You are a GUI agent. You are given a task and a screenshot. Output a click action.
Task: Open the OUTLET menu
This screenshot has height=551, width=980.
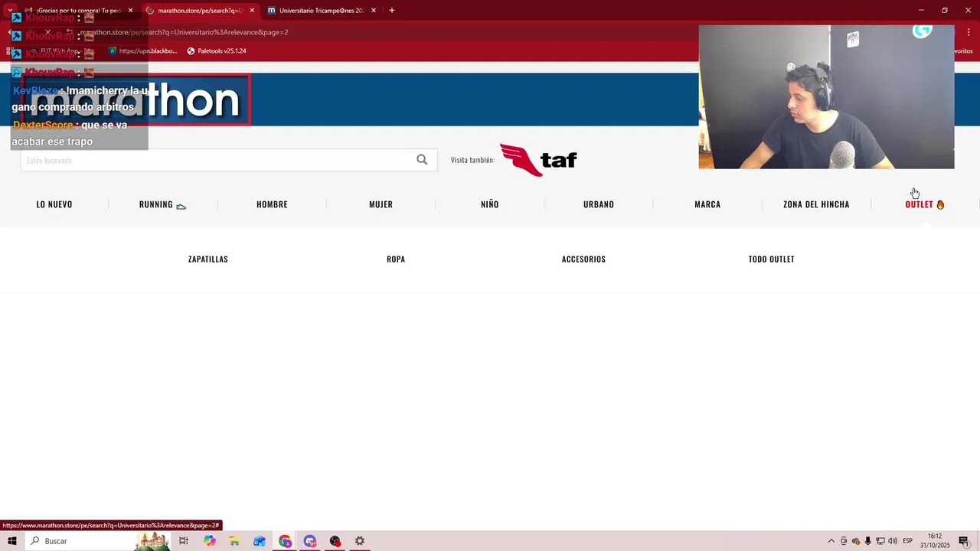coord(925,204)
